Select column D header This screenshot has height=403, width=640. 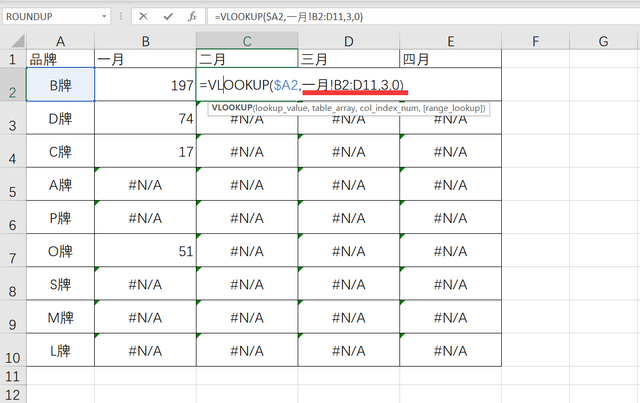pos(349,41)
